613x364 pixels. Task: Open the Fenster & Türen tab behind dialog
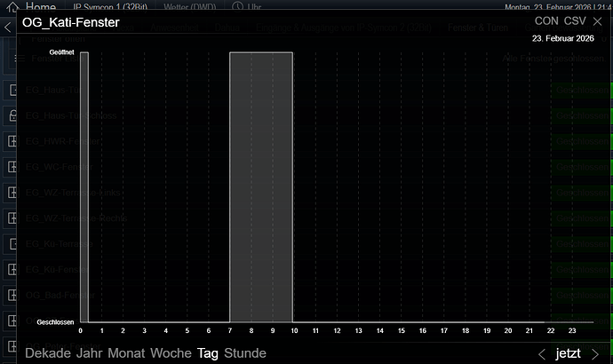pos(478,28)
